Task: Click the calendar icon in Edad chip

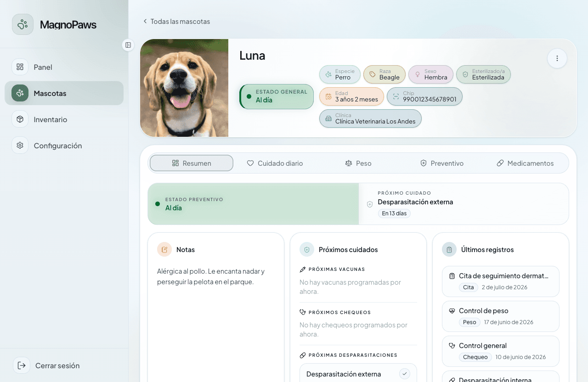Action: pos(328,96)
